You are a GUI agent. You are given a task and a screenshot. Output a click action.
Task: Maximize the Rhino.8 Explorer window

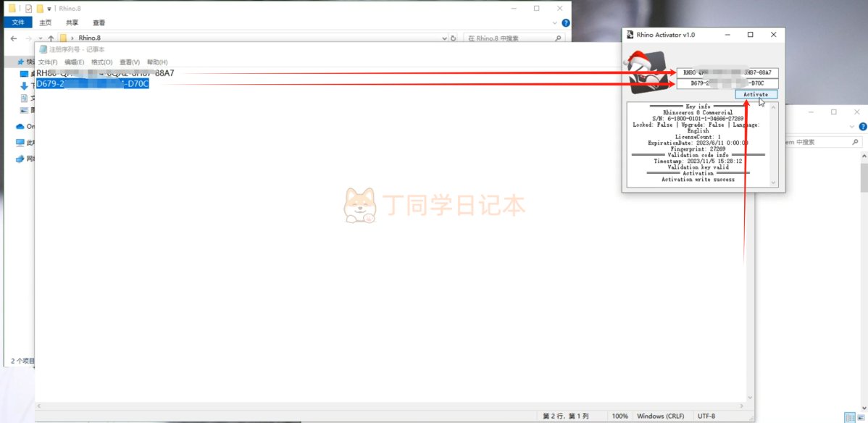[x=536, y=8]
